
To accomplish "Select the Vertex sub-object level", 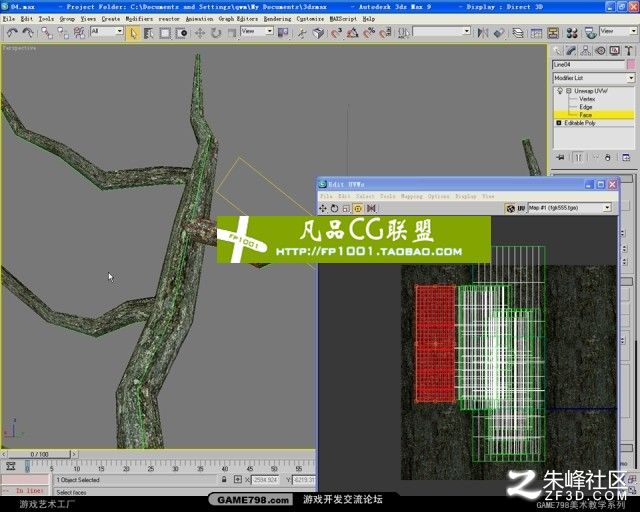I will click(x=587, y=99).
